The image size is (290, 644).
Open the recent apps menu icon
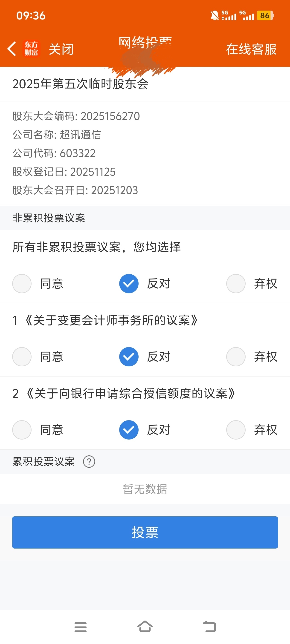coord(80,627)
